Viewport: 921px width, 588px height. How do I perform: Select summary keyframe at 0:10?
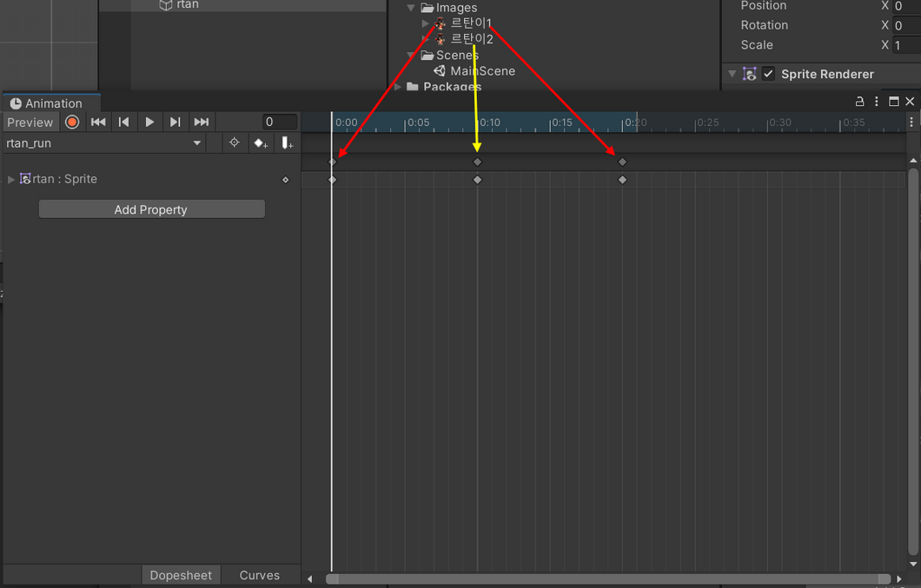click(x=477, y=162)
